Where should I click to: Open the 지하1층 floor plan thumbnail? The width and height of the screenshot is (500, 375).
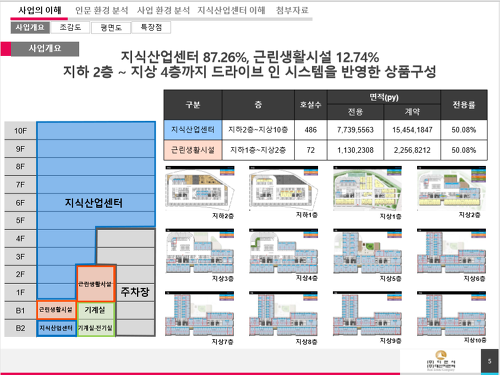pos(284,188)
